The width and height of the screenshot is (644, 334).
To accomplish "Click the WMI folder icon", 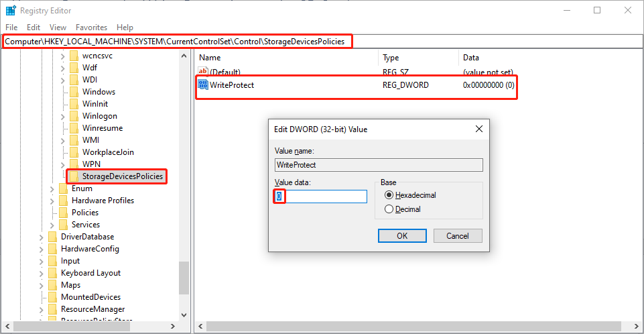I will [x=74, y=140].
